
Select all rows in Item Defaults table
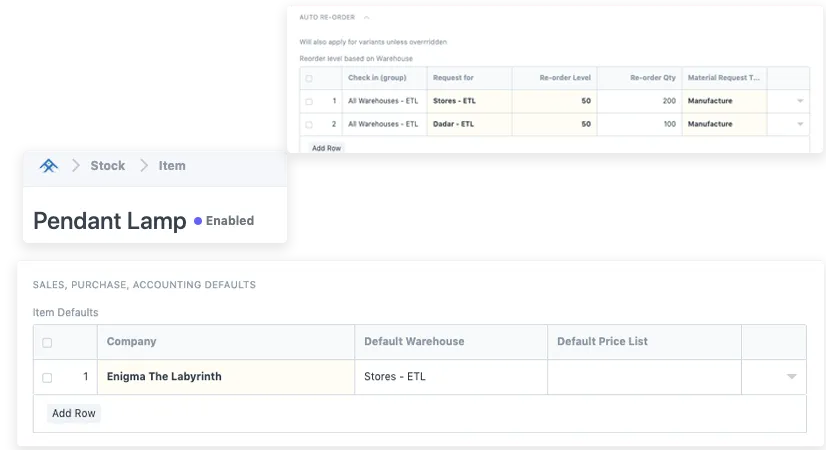click(x=47, y=342)
